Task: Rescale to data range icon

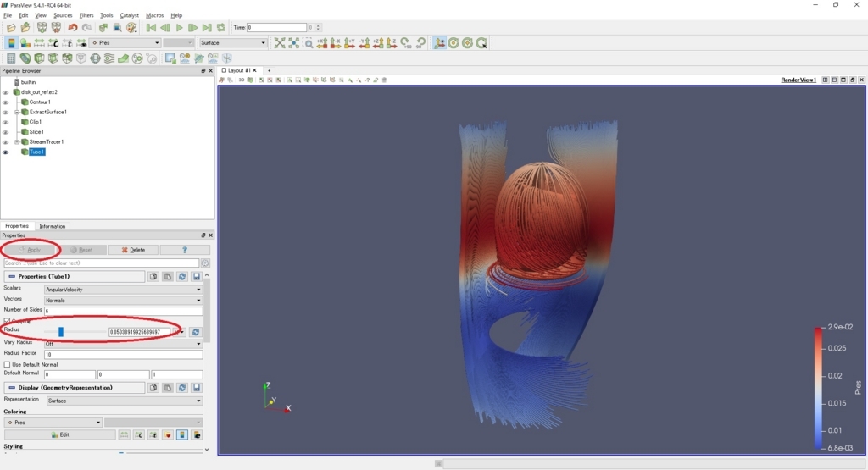Action: [39, 43]
